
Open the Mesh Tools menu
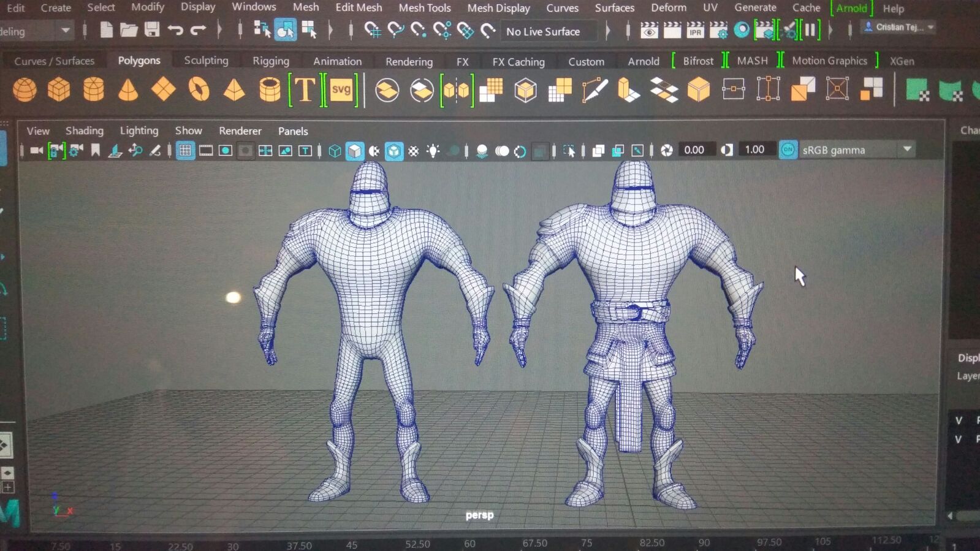coord(424,8)
